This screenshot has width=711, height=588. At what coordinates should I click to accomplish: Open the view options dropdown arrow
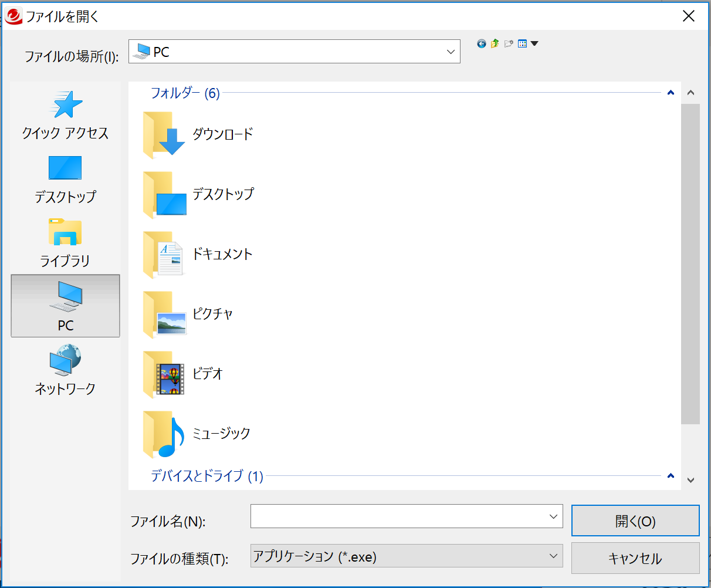(x=534, y=43)
